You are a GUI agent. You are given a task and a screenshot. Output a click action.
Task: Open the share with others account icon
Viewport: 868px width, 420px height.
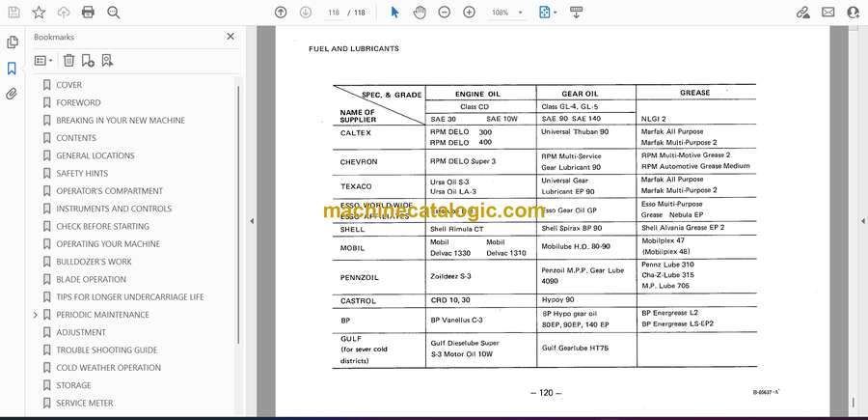[x=854, y=13]
